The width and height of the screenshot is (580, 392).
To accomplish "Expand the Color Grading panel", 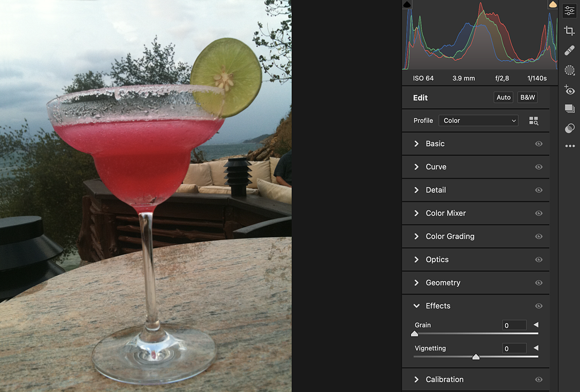I will pyautogui.click(x=416, y=237).
